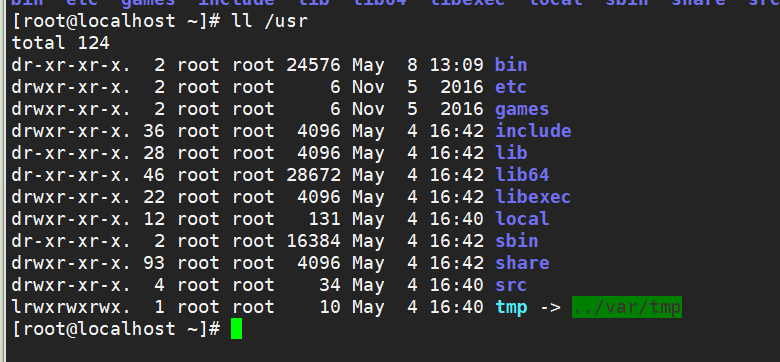
Task: Click the 'etc' directory entry
Action: point(511,87)
